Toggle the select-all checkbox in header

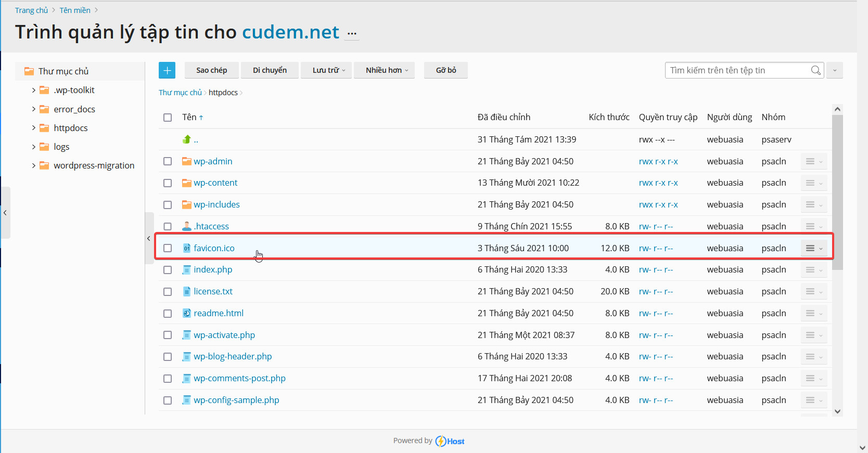168,118
